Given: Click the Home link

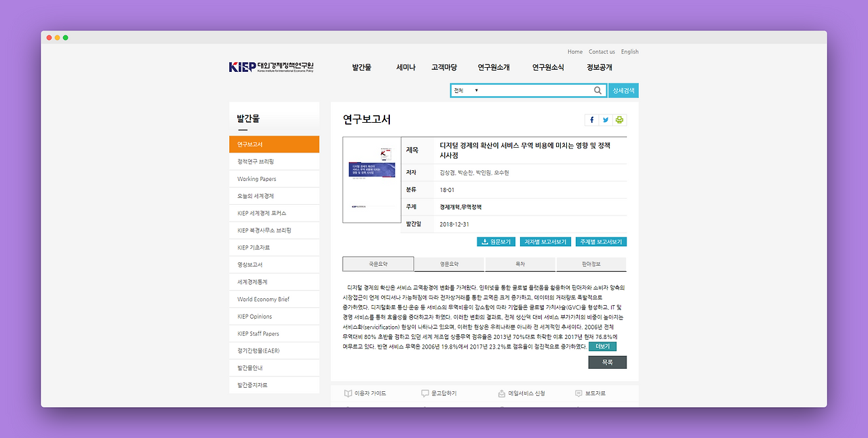Looking at the screenshot, I should coord(575,52).
